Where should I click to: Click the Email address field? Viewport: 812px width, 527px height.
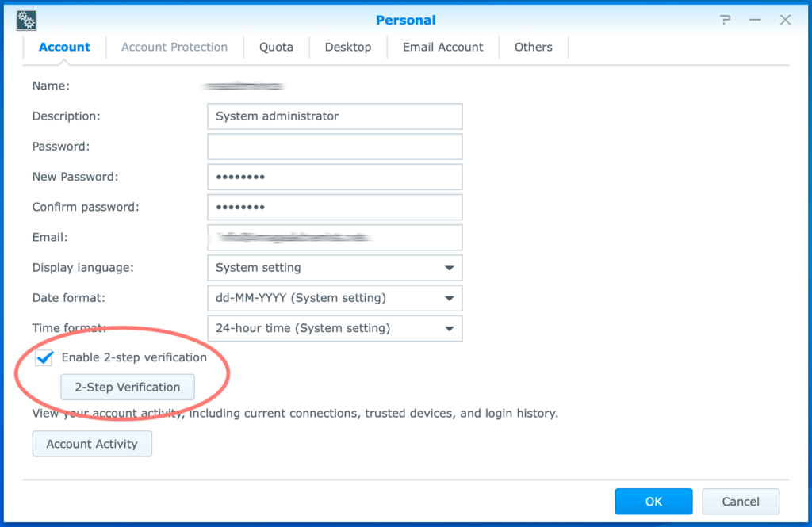(334, 237)
